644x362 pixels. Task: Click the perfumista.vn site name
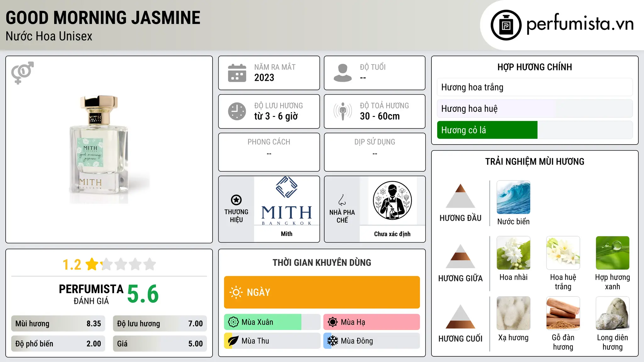[x=580, y=24]
